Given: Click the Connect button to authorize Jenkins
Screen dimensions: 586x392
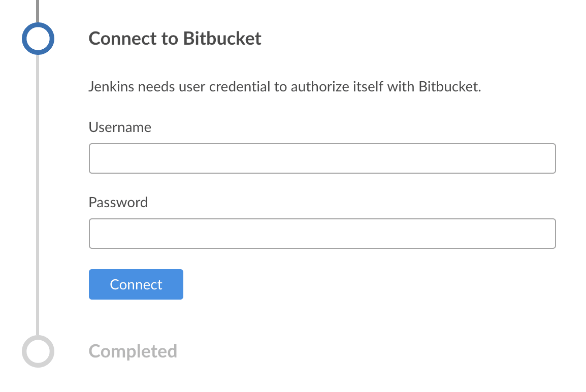Looking at the screenshot, I should (136, 284).
